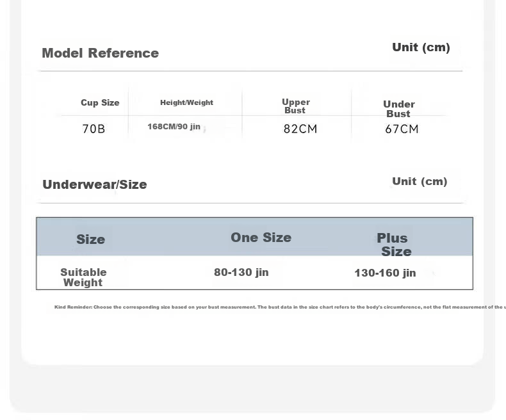The height and width of the screenshot is (420, 506).
Task: Click the 130-160 jin weight cell
Action: click(385, 273)
